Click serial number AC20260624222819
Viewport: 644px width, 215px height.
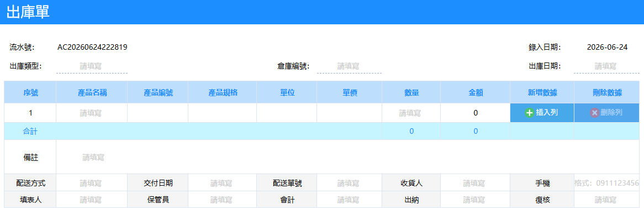92,48
